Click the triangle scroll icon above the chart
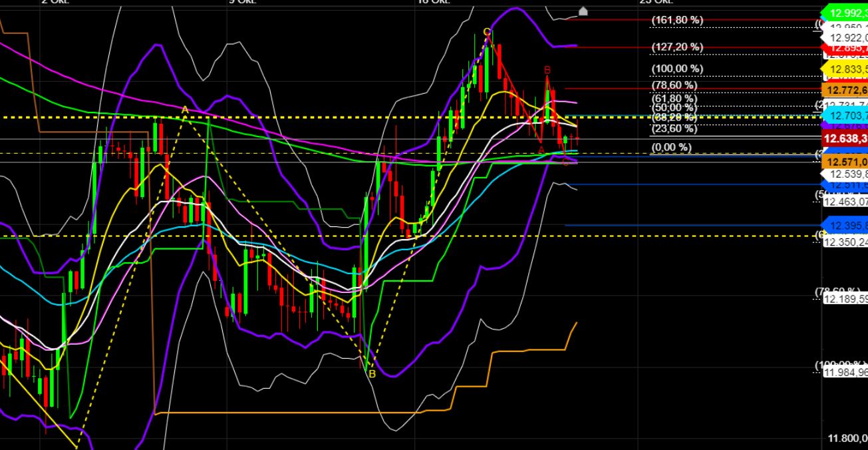868x450 pixels. (582, 9)
